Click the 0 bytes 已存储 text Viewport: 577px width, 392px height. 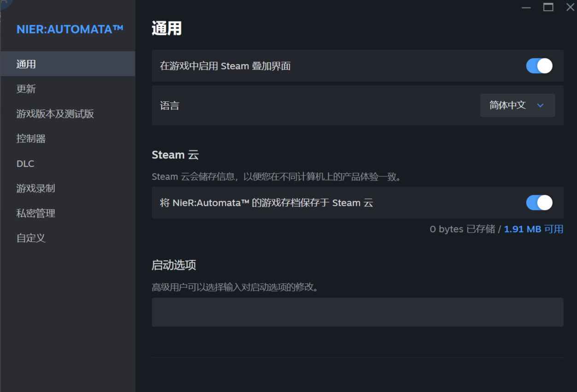pyautogui.click(x=462, y=229)
